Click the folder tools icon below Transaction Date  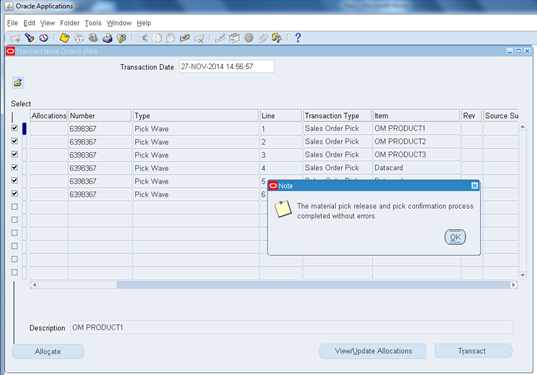coord(18,83)
